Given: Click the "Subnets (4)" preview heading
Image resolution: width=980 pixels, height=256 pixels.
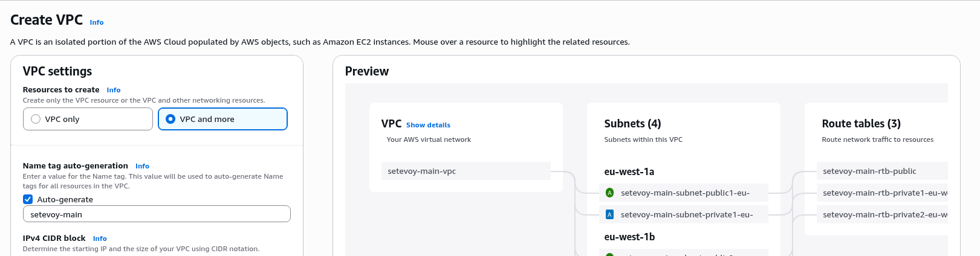Looking at the screenshot, I should click(632, 124).
